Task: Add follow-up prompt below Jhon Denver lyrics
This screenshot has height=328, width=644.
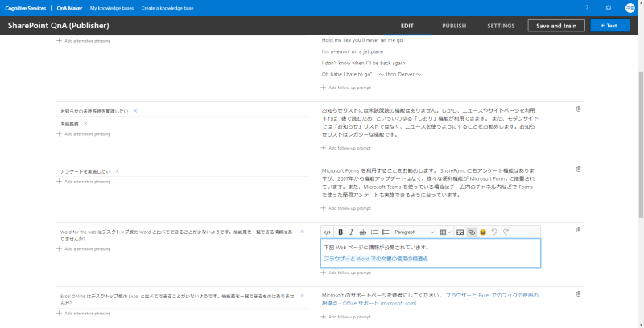Action: tap(346, 88)
